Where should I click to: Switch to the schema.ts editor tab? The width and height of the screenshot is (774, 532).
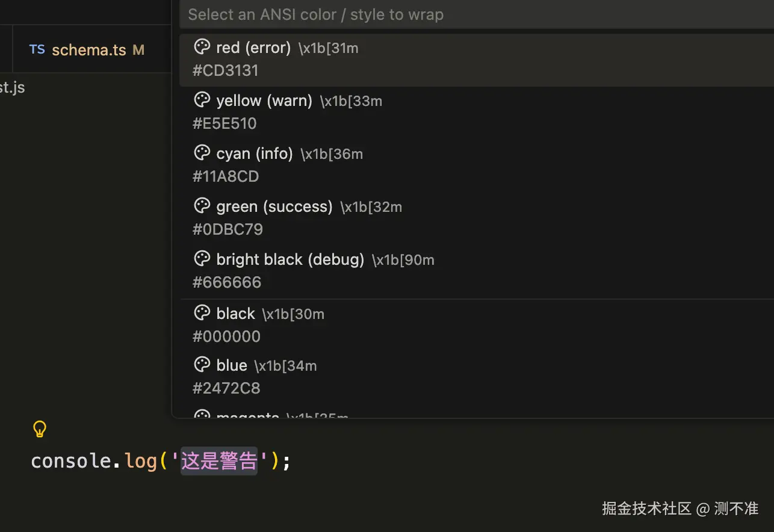87,49
